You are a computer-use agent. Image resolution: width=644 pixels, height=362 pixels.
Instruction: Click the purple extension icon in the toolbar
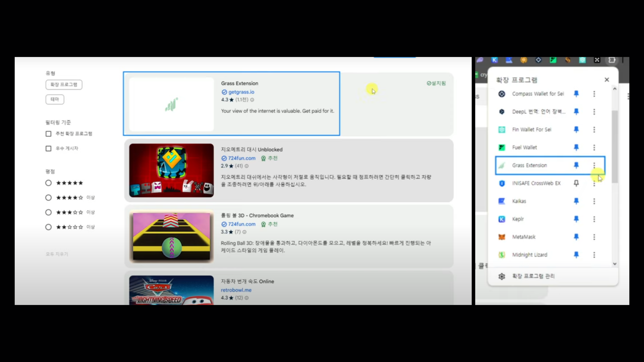pyautogui.click(x=480, y=60)
